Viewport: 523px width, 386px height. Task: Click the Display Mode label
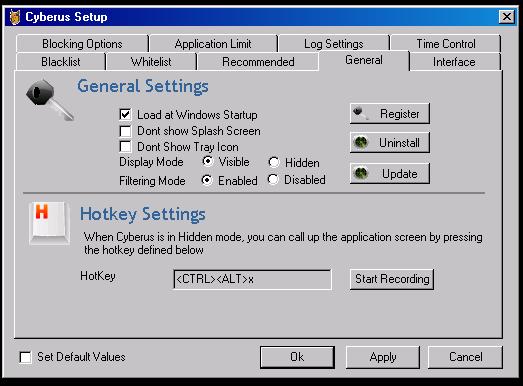(x=151, y=162)
